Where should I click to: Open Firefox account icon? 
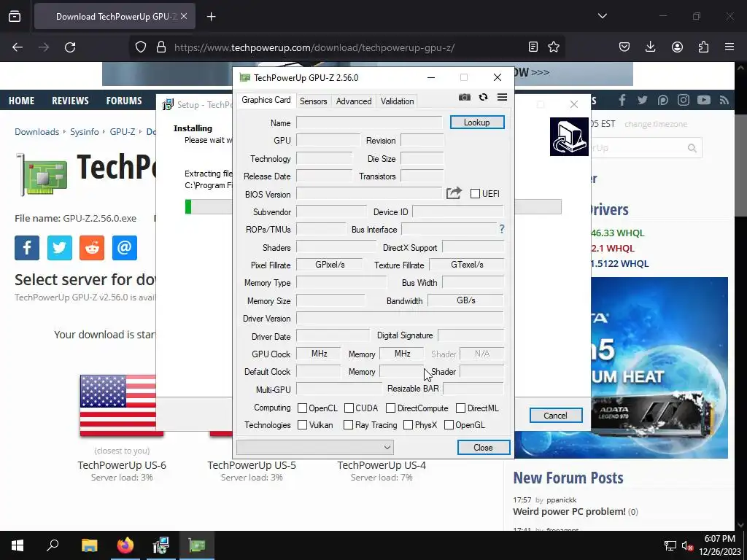pyautogui.click(x=677, y=47)
